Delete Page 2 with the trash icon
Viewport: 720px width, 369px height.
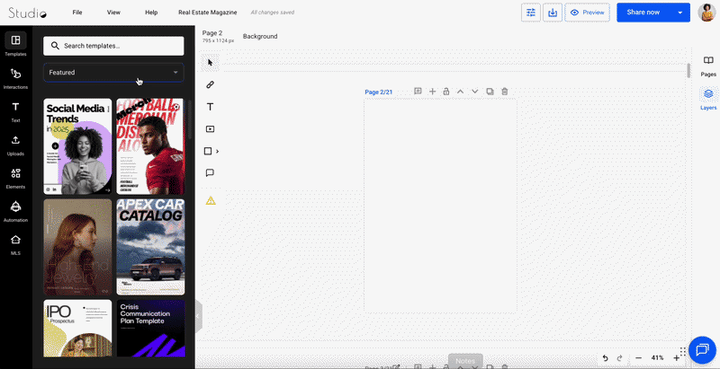point(505,91)
